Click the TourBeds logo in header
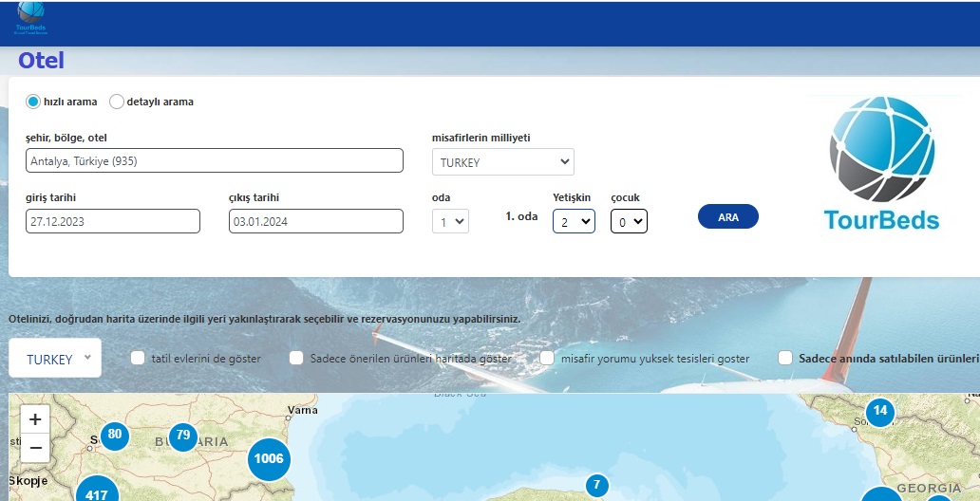This screenshot has height=501, width=980. (x=31, y=18)
